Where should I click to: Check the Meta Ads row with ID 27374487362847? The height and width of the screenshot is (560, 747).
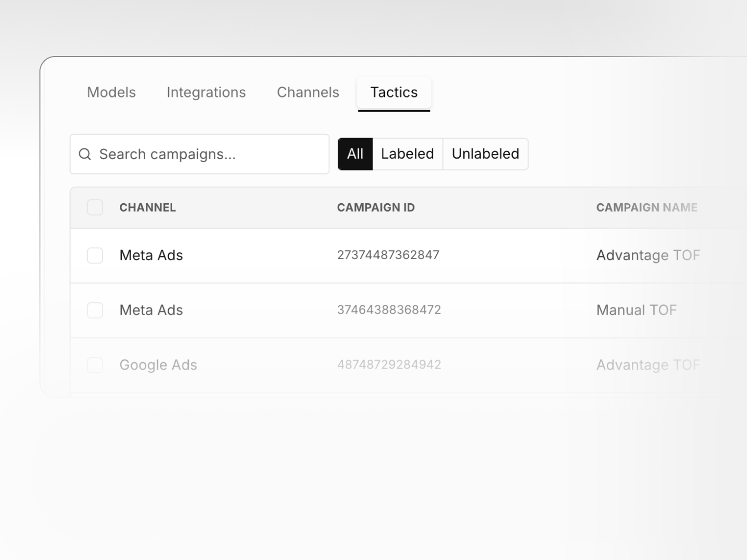95,255
